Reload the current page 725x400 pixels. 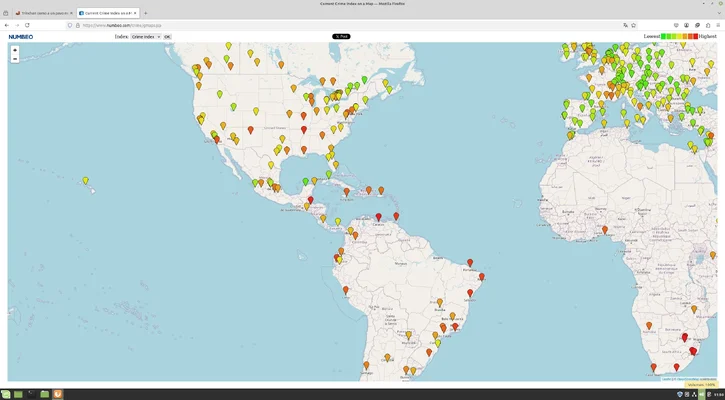pyautogui.click(x=27, y=25)
